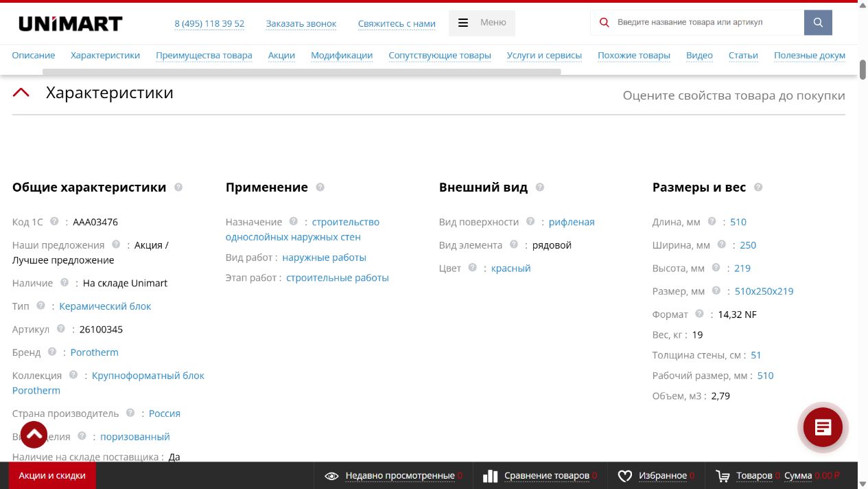The height and width of the screenshot is (489, 868).
Task: Click наружные работы link
Action: (x=325, y=258)
